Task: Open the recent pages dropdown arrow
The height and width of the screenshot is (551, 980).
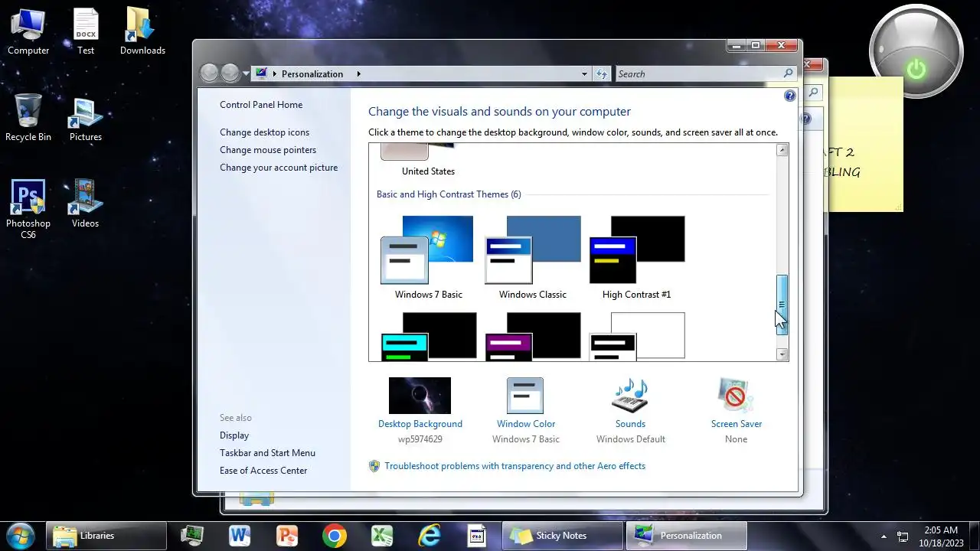Action: pyautogui.click(x=246, y=73)
